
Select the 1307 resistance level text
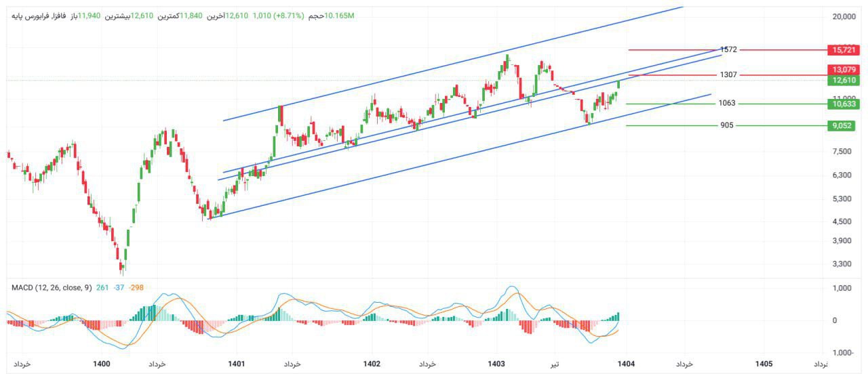click(729, 75)
